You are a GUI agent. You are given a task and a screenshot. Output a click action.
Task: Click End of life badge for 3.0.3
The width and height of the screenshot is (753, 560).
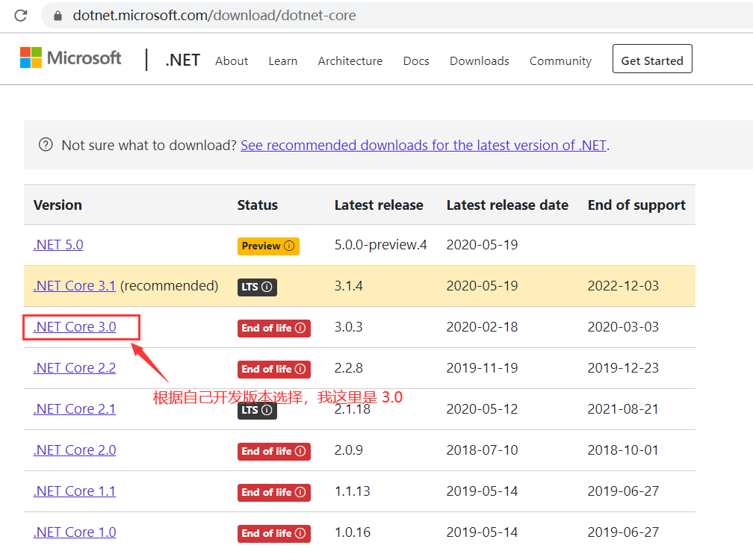pos(273,329)
